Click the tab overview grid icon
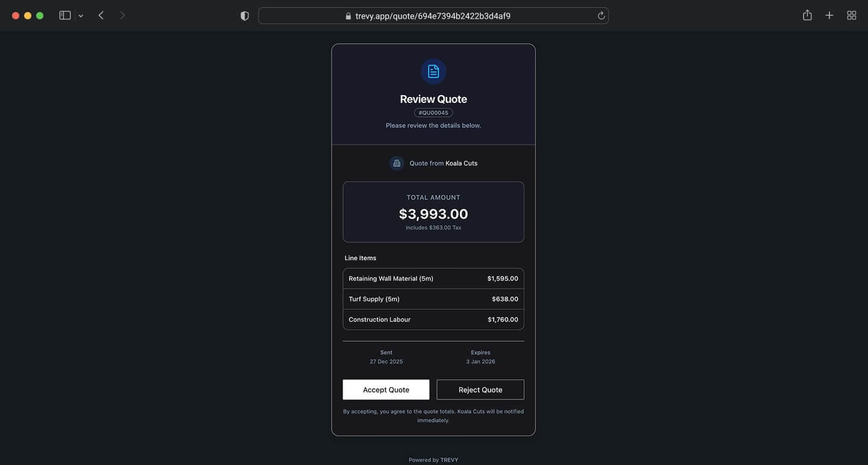This screenshot has height=465, width=868. (851, 15)
